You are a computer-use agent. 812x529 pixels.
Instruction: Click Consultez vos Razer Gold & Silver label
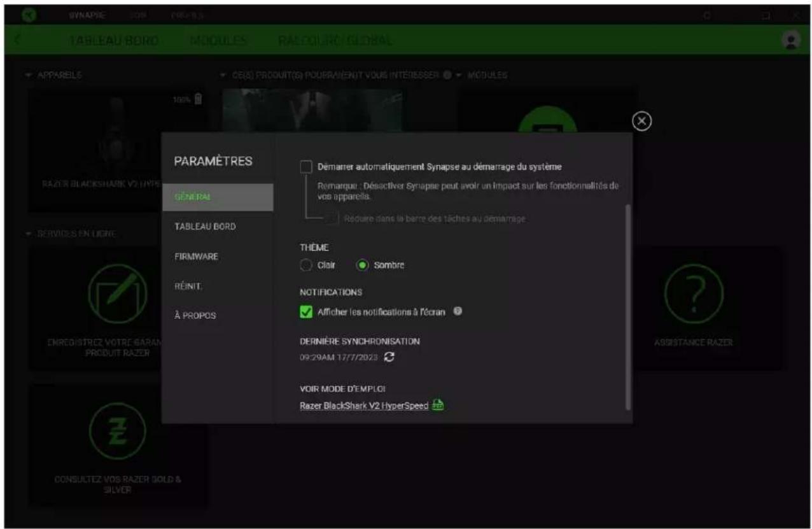coord(118,483)
